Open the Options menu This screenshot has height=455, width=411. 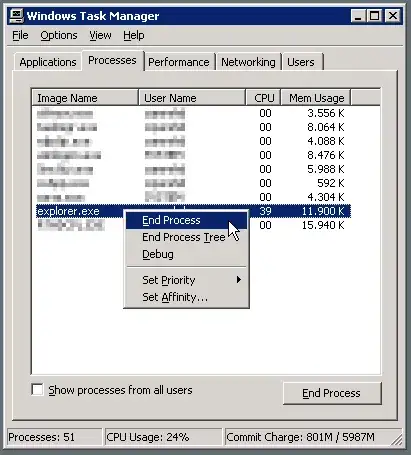pos(59,35)
